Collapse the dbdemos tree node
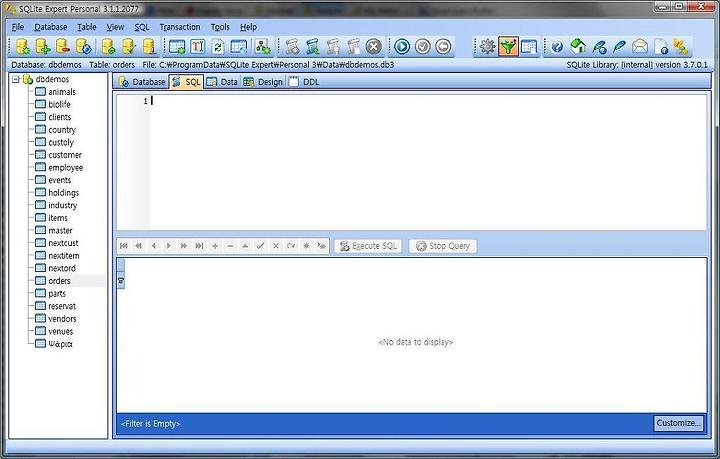Viewport: 720px width, 459px height. pos(16,79)
